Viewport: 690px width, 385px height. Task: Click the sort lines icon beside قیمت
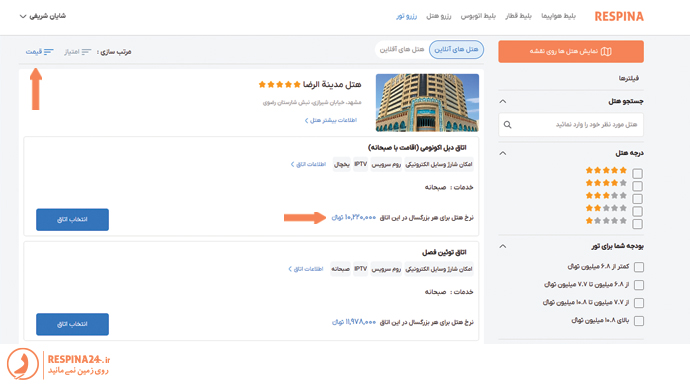point(48,52)
